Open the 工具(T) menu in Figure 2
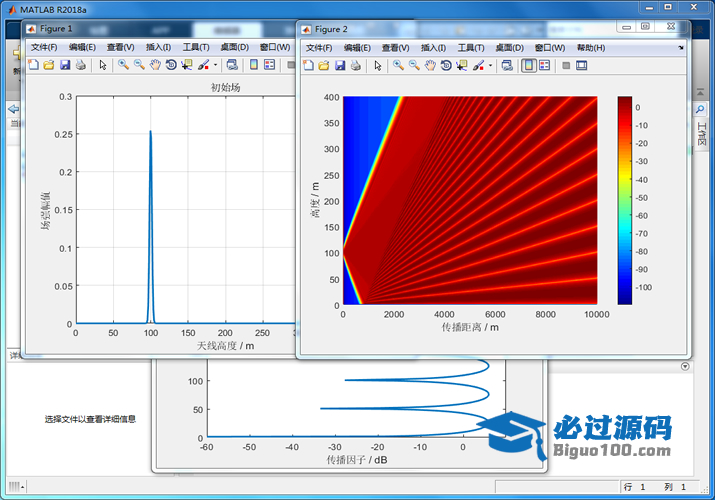The width and height of the screenshot is (715, 500). (472, 47)
